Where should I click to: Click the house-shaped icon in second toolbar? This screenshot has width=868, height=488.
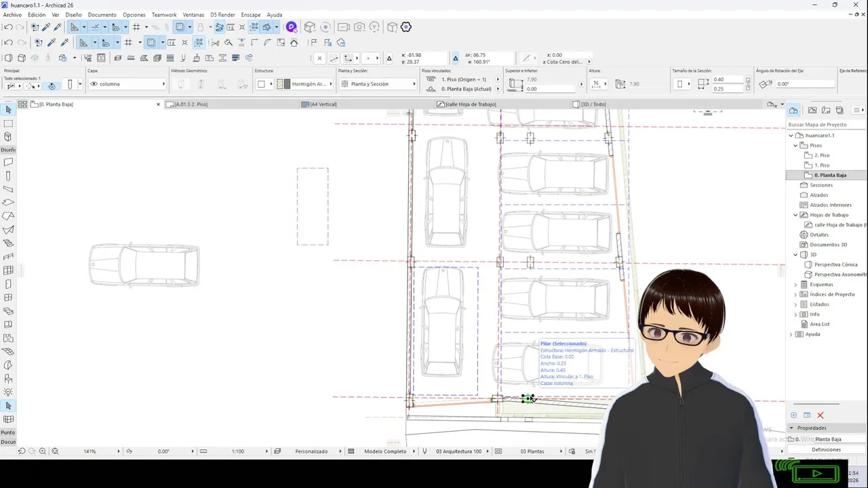[x=294, y=43]
